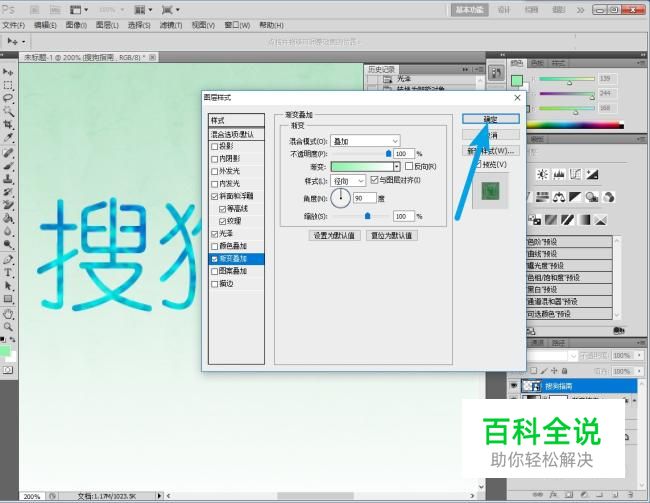This screenshot has height=503, width=650.
Task: Enable the 图案叠加 (Pattern Overlay) checkbox
Action: click(x=215, y=271)
